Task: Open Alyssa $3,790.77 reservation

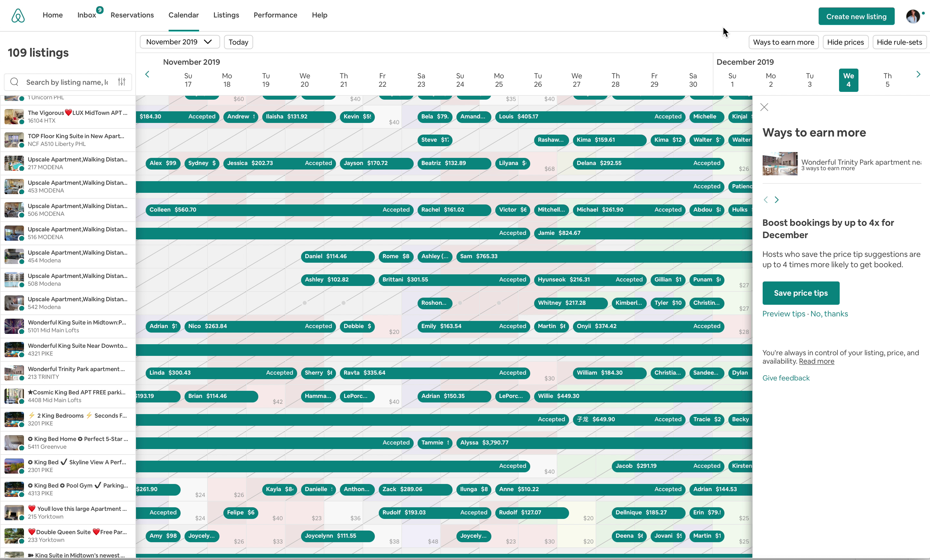Action: point(604,443)
